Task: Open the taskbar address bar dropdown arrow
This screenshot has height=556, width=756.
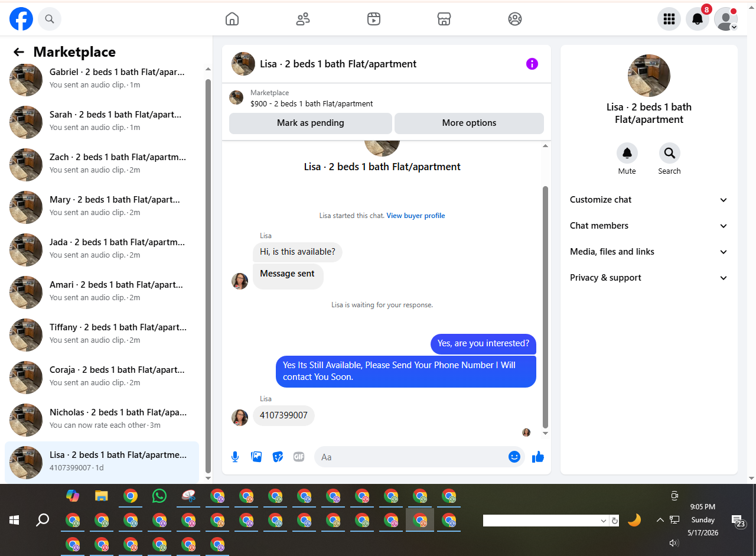Action: pyautogui.click(x=604, y=521)
